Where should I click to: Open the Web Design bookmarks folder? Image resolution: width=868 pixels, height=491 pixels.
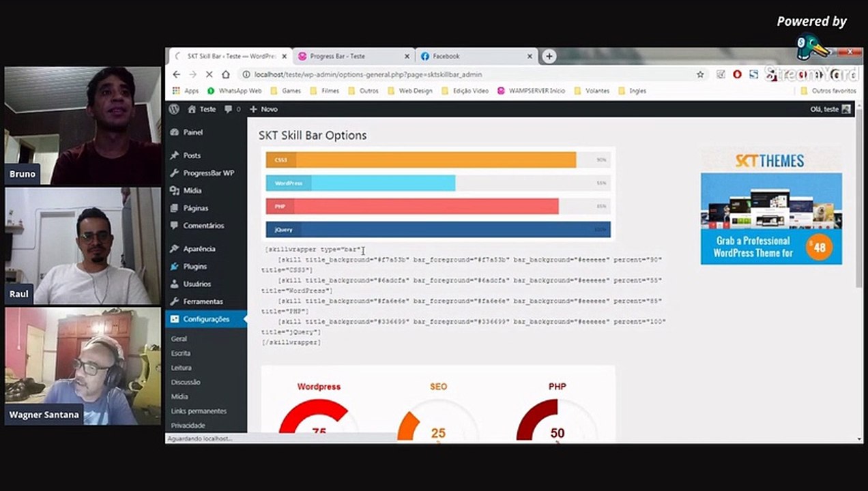(x=409, y=91)
